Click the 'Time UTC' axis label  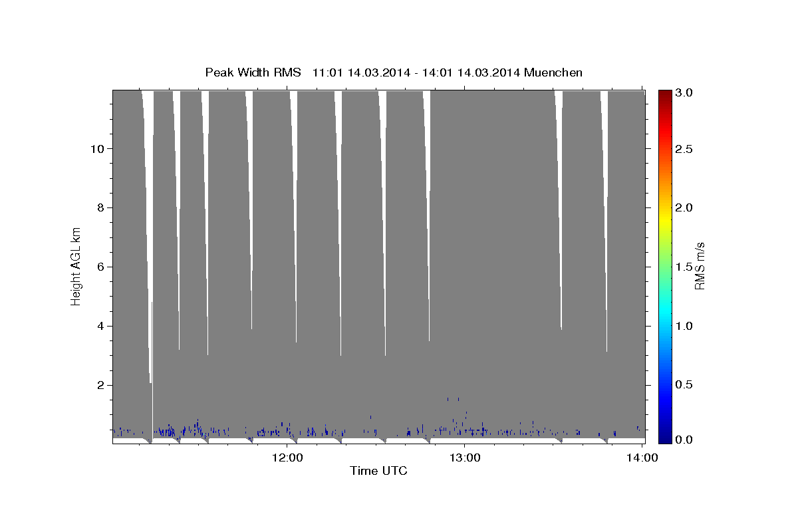378,471
